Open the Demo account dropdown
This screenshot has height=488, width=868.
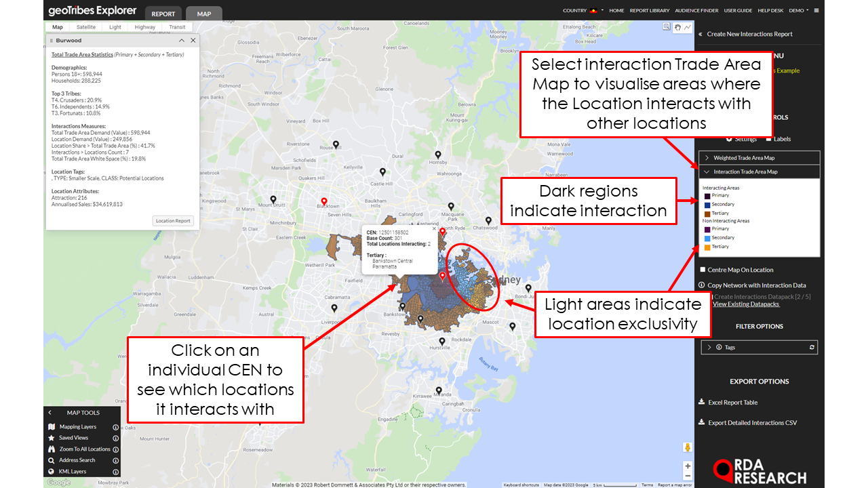(798, 11)
